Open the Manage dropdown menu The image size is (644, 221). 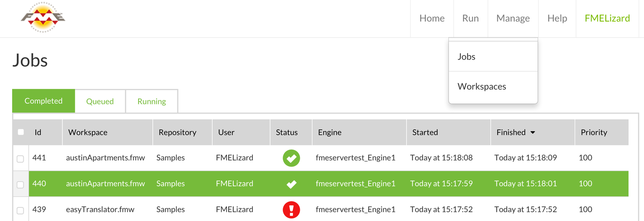coord(513,18)
